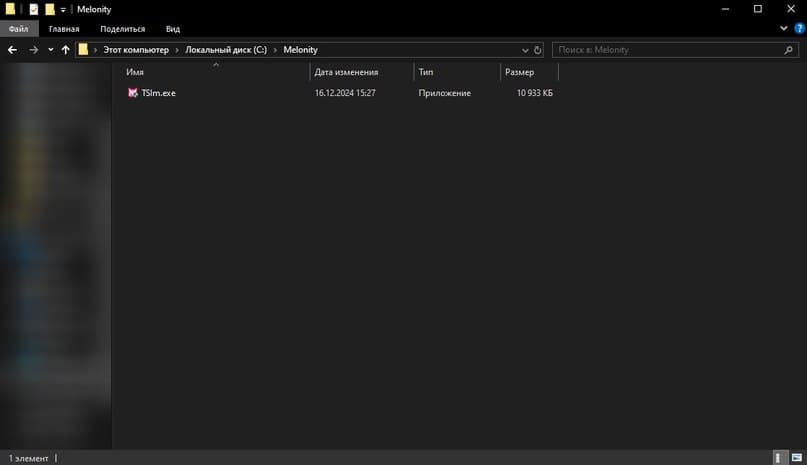This screenshot has height=465, width=807.
Task: Open the recent locations dropdown
Action: pyautogui.click(x=51, y=49)
